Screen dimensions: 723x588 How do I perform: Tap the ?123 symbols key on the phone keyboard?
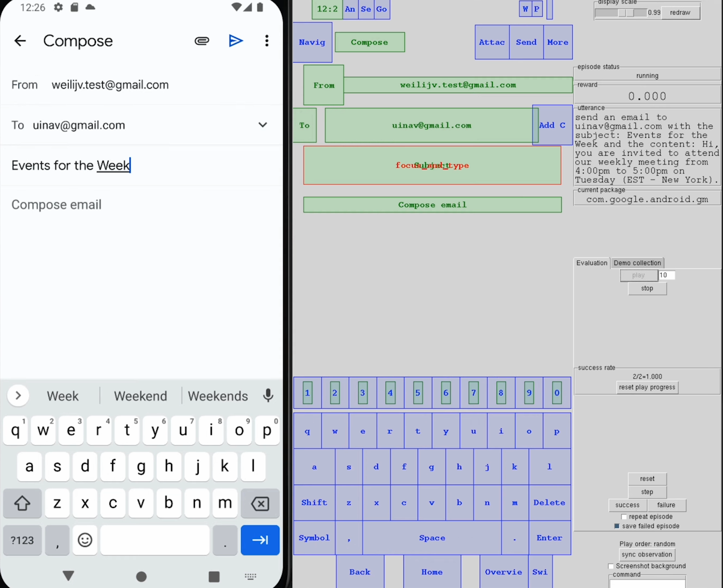point(22,540)
